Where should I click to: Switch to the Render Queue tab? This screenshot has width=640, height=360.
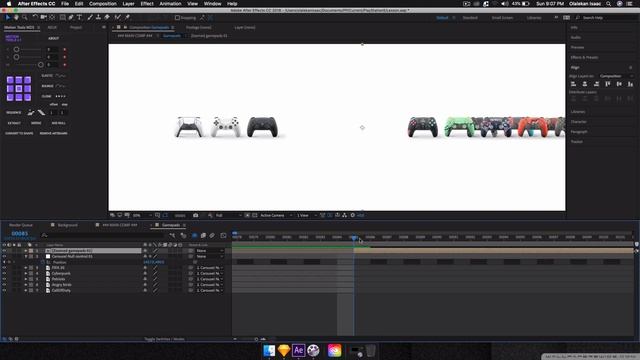(x=21, y=225)
